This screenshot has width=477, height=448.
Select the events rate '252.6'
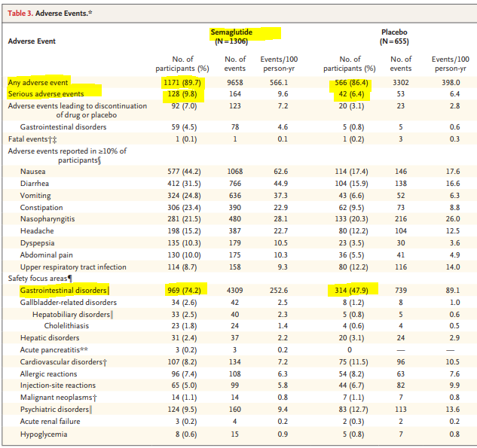(x=279, y=291)
